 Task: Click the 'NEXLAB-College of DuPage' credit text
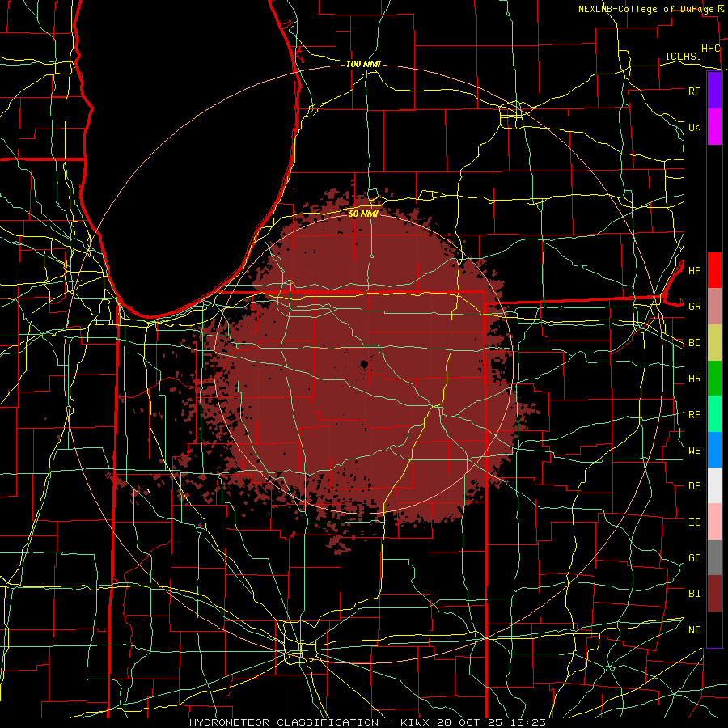(646, 9)
